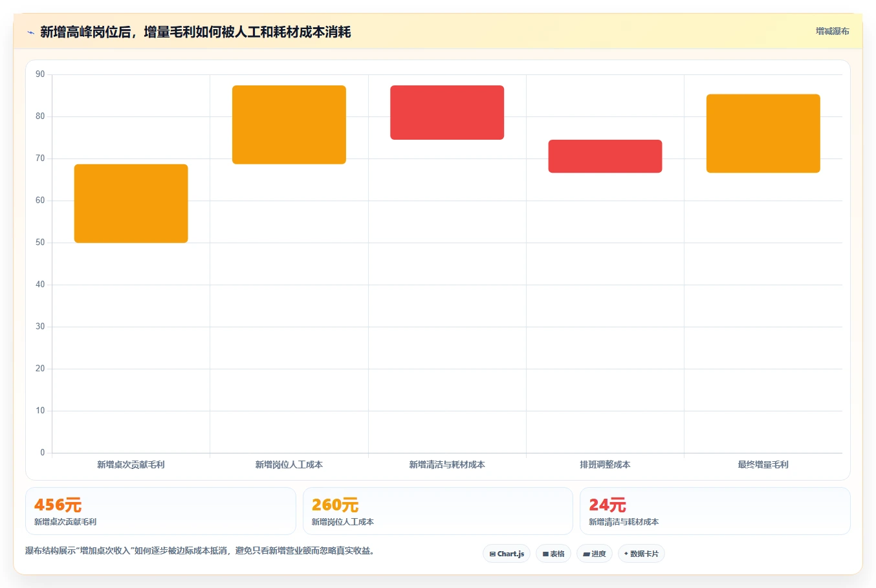Click the 最终增量毛利 x-axis label
Viewport: 876px width, 588px height.
tap(763, 464)
